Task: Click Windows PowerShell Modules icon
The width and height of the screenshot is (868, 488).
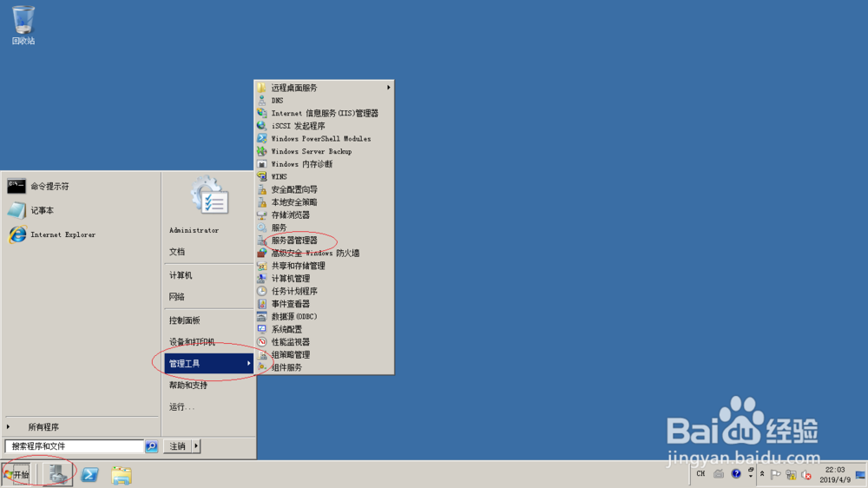Action: click(262, 138)
